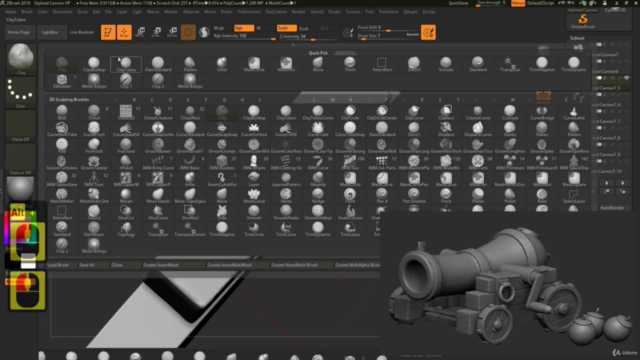Choose the Chip 1 brush in Quick Pick
Image resolution: width=640 pixels, height=360 pixels.
(x=126, y=81)
